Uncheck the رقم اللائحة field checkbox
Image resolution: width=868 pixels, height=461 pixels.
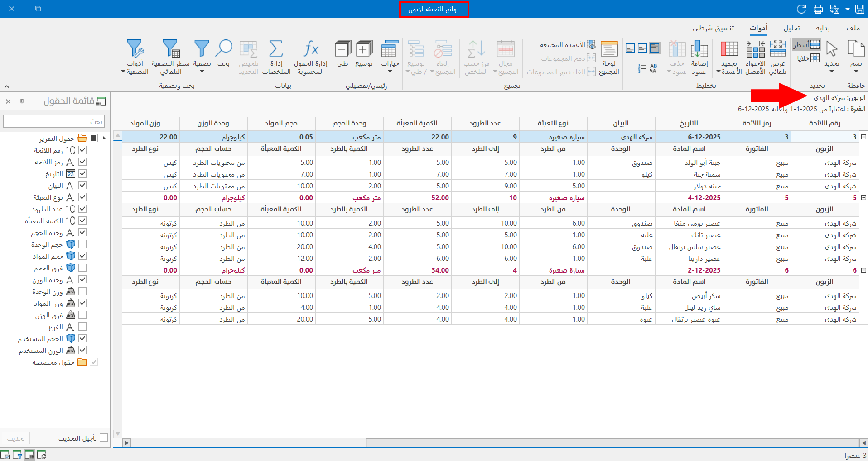[82, 150]
